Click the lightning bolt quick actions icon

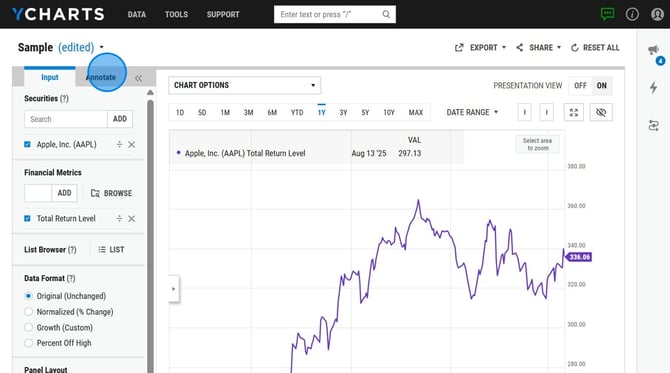(x=653, y=88)
